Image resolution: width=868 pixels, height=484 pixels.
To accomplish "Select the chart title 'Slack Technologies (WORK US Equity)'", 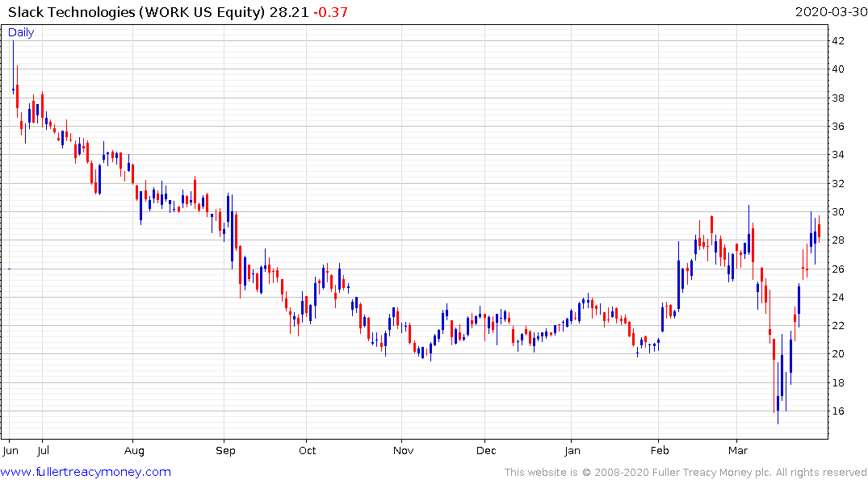I will [136, 12].
